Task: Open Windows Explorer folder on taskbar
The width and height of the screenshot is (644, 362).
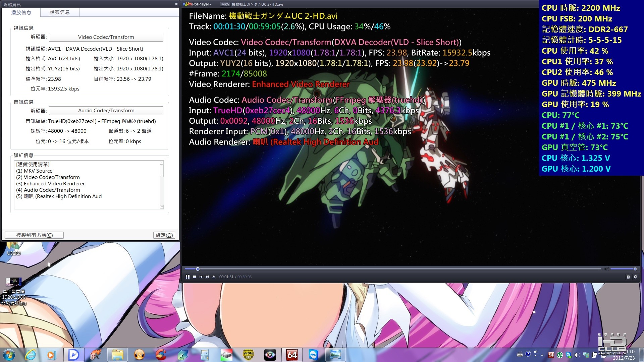Action: (x=117, y=355)
